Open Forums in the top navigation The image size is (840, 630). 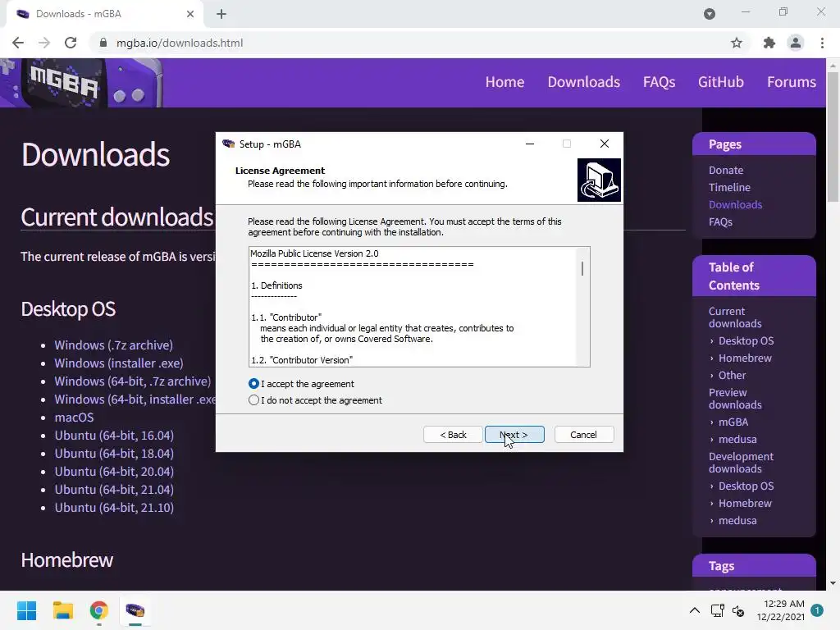point(792,82)
